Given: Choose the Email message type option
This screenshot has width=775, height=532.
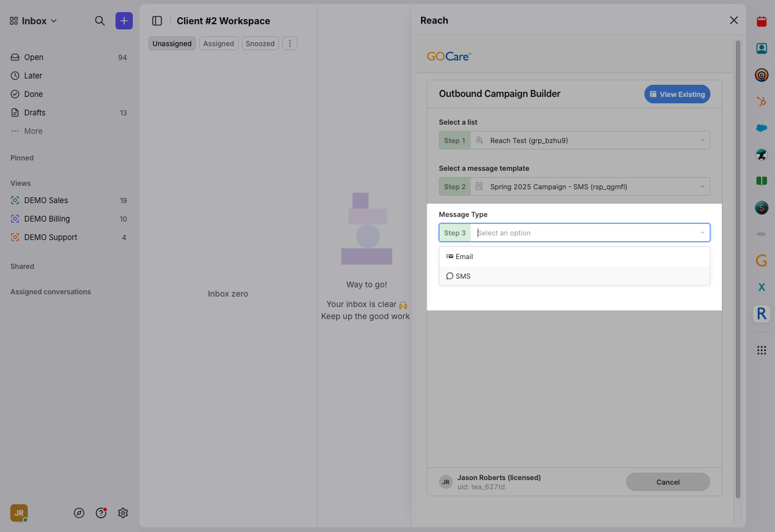Looking at the screenshot, I should [464, 257].
